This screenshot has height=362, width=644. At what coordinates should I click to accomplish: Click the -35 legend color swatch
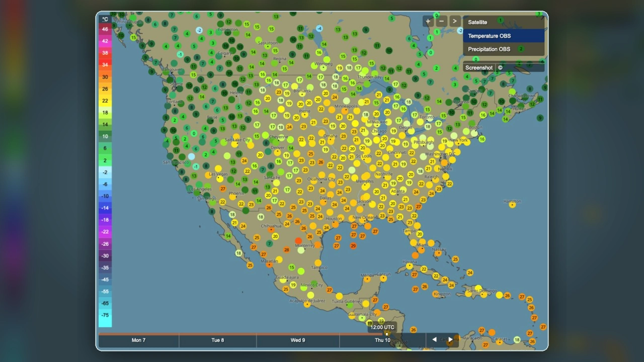coord(105,267)
